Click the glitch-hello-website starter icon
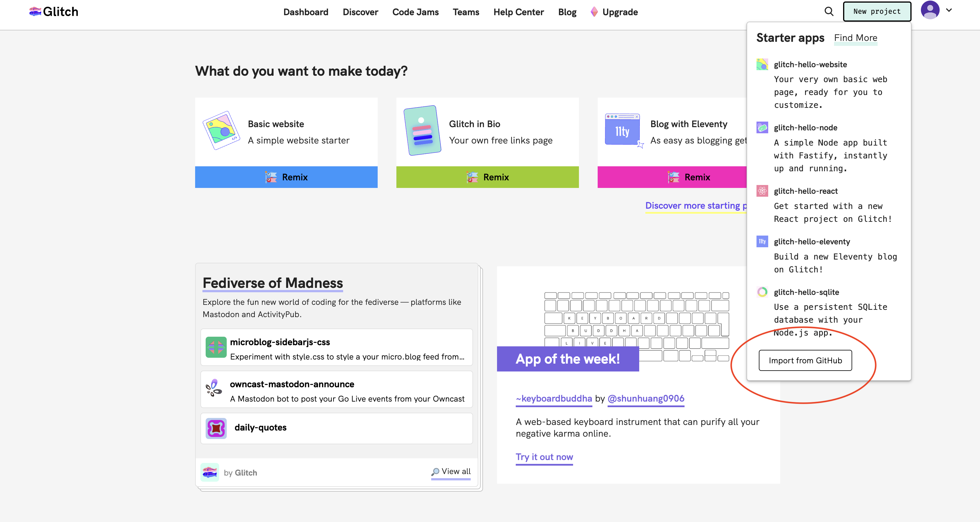The image size is (980, 522). (x=762, y=64)
